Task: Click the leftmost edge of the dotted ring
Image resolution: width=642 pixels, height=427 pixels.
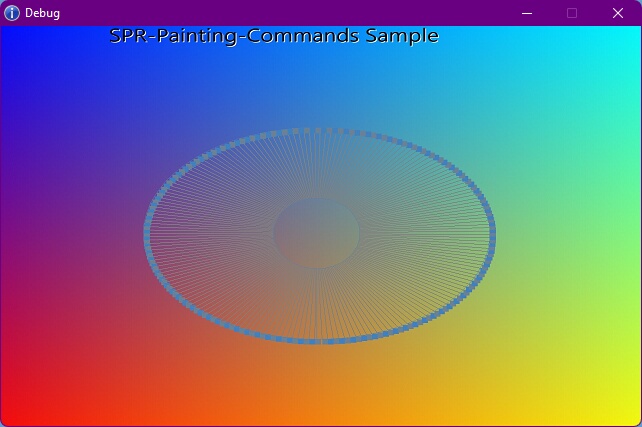Action: [x=147, y=234]
